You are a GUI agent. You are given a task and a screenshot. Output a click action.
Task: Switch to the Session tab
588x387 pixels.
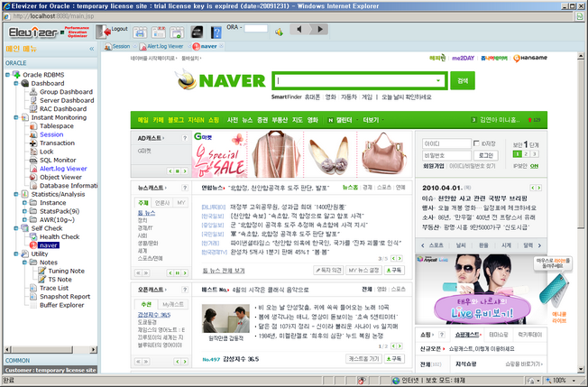(x=121, y=46)
